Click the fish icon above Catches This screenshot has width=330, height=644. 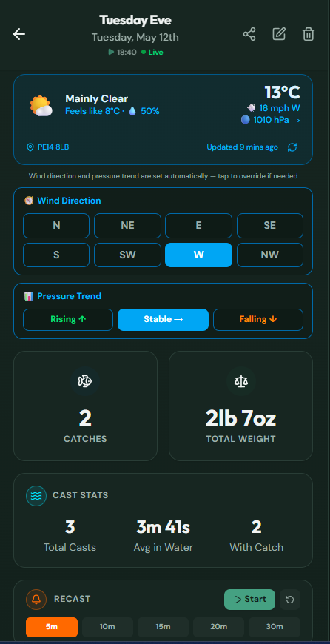pyautogui.click(x=85, y=381)
